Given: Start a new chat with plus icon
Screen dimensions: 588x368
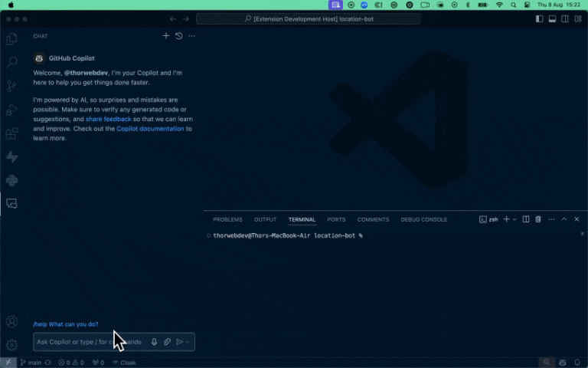Looking at the screenshot, I should coord(166,36).
